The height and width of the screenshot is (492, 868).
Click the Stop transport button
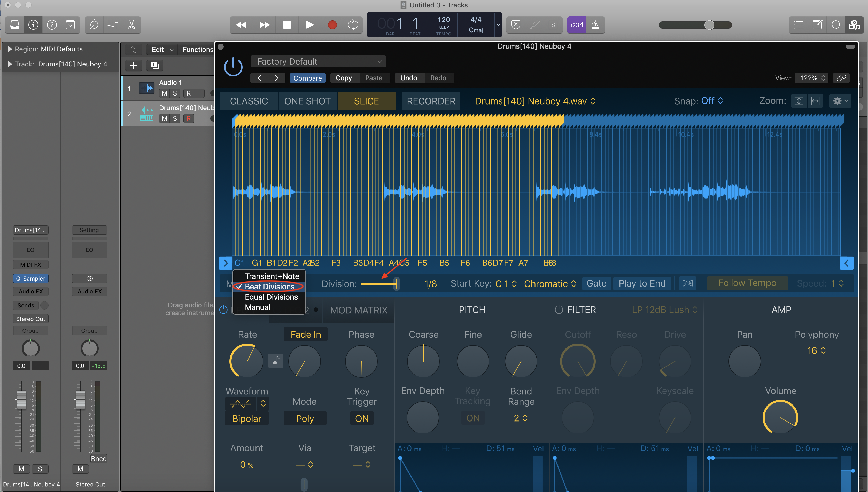coord(287,25)
